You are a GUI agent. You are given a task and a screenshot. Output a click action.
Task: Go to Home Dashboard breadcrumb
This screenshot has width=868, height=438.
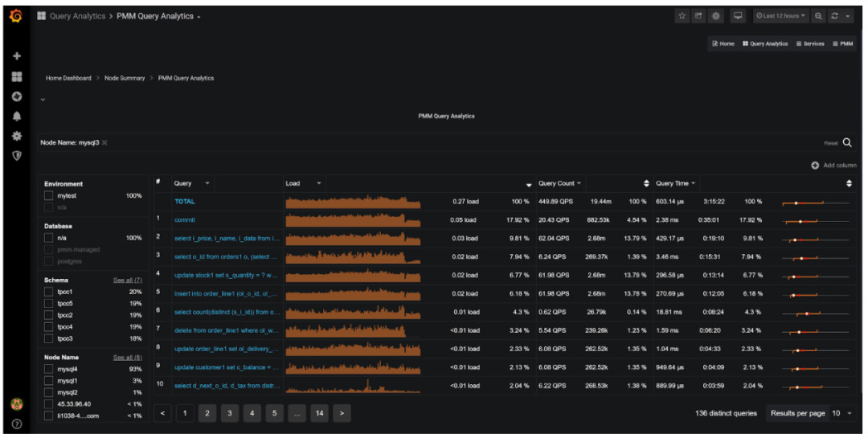68,78
